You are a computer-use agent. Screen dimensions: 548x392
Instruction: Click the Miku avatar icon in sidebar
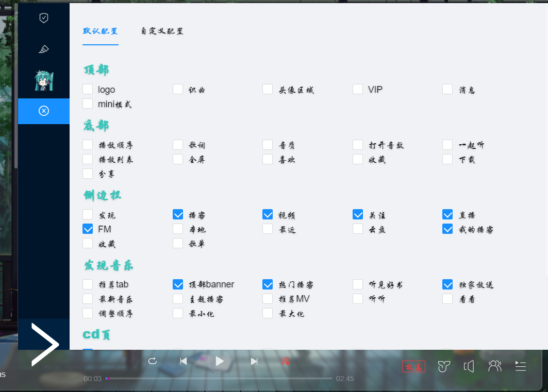point(43,80)
